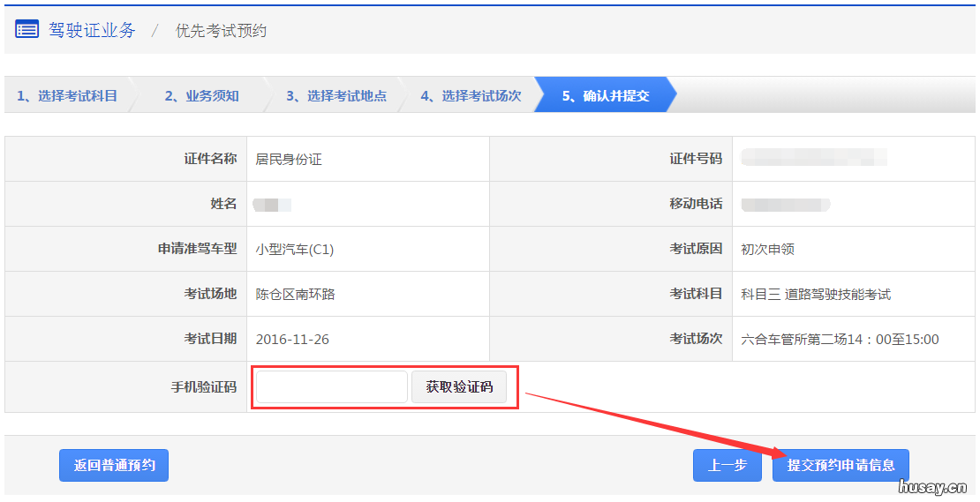Click the 陈仓区南环路 exam location value
Viewport: 980px width, 502px height.
[295, 295]
